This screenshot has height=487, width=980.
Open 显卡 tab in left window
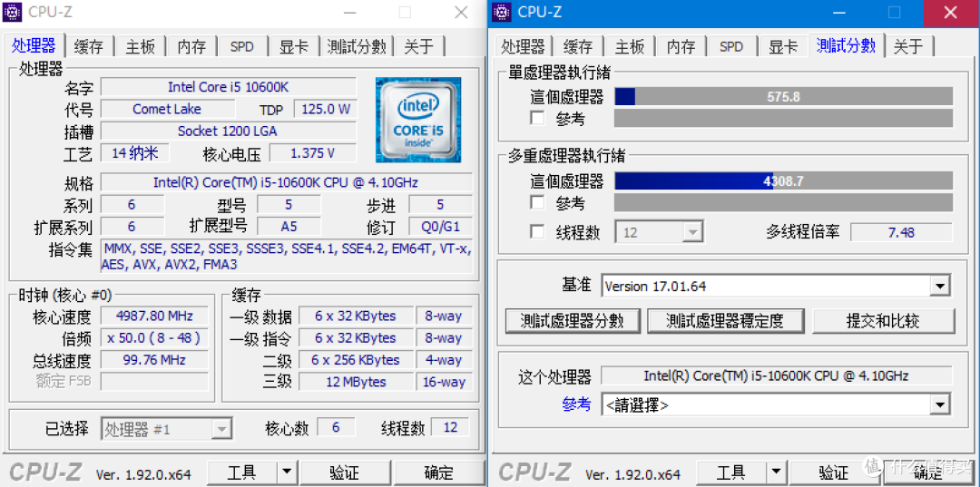point(294,47)
